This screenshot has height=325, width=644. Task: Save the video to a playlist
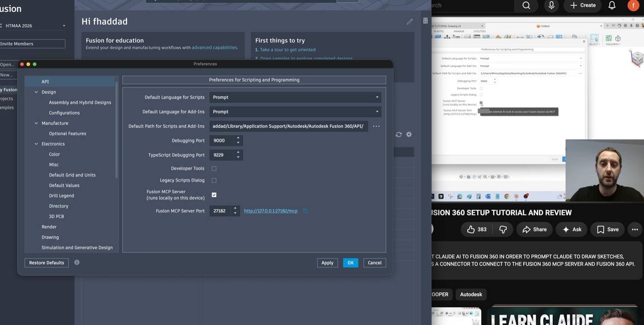tap(608, 229)
